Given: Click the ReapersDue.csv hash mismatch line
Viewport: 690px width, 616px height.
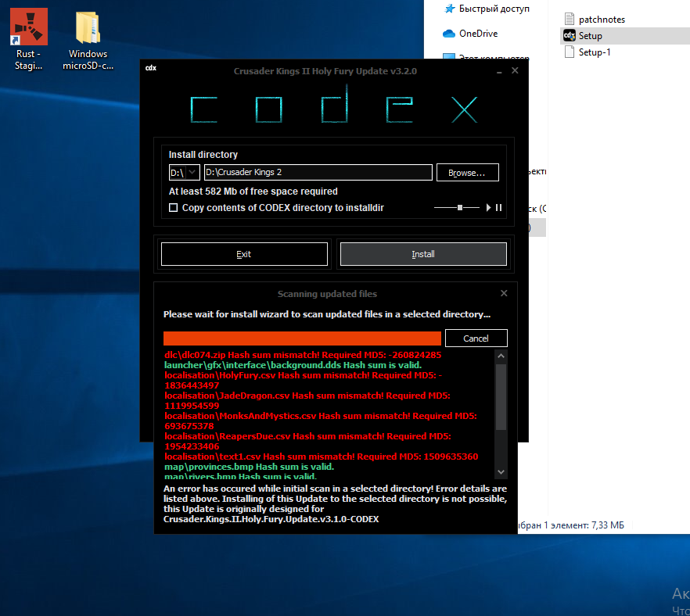Looking at the screenshot, I should [x=307, y=441].
